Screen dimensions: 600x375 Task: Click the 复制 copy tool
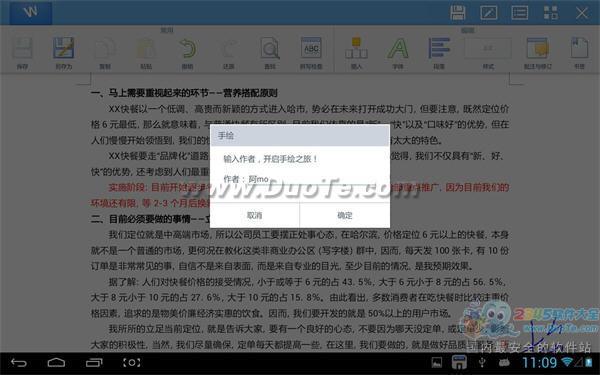pyautogui.click(x=105, y=53)
